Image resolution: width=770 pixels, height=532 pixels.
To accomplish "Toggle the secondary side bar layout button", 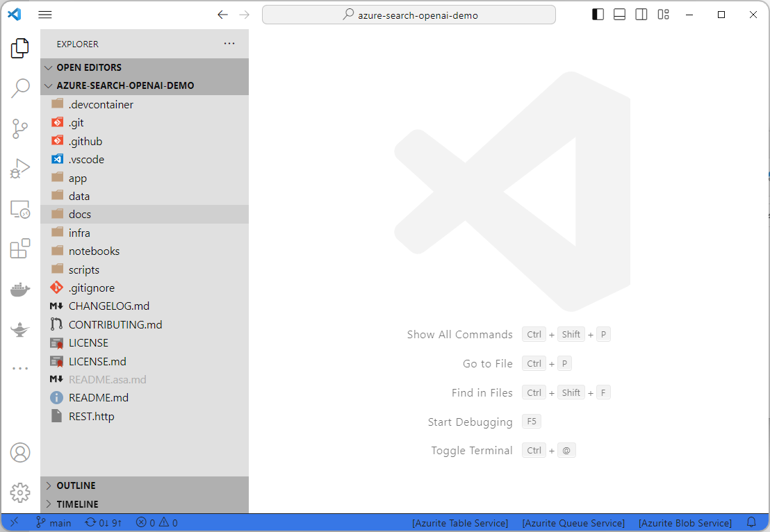I will tap(641, 15).
